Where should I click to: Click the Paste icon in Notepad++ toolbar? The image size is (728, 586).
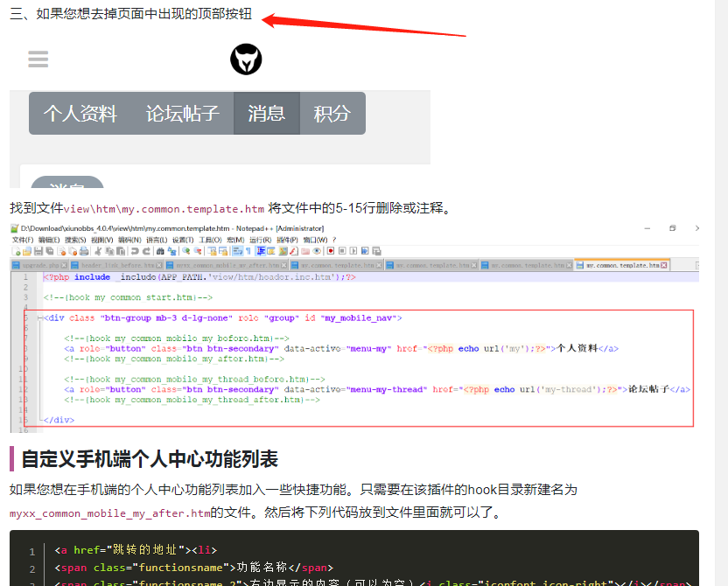pyautogui.click(x=121, y=251)
